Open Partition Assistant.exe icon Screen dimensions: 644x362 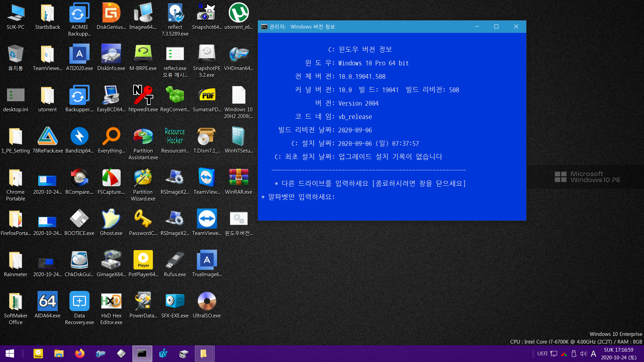click(143, 143)
